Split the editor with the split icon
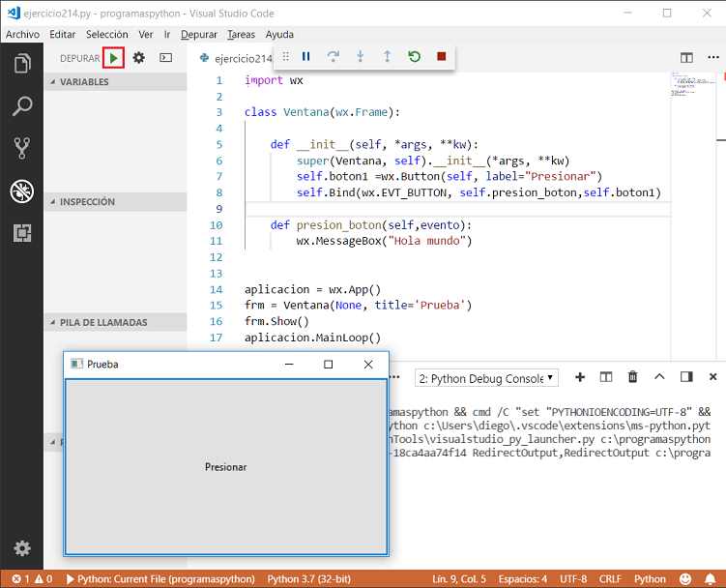This screenshot has height=588, width=726. tap(686, 57)
